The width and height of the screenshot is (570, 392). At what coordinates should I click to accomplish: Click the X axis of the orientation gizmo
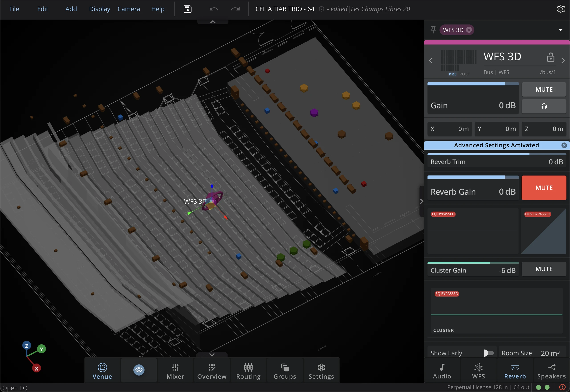(36, 368)
